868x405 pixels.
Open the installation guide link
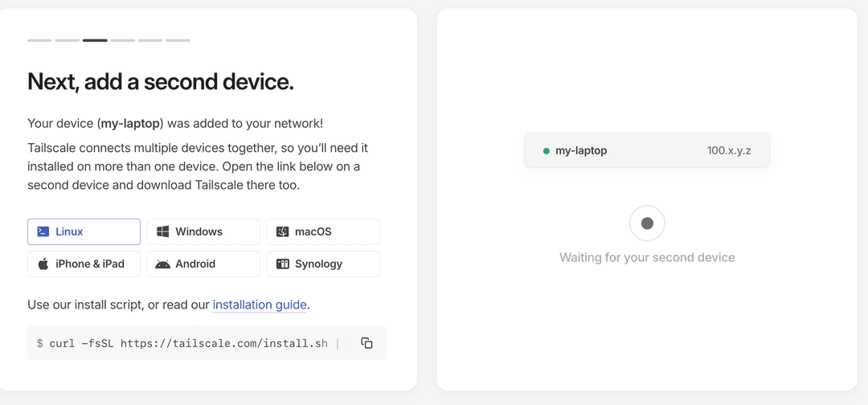pyautogui.click(x=260, y=305)
